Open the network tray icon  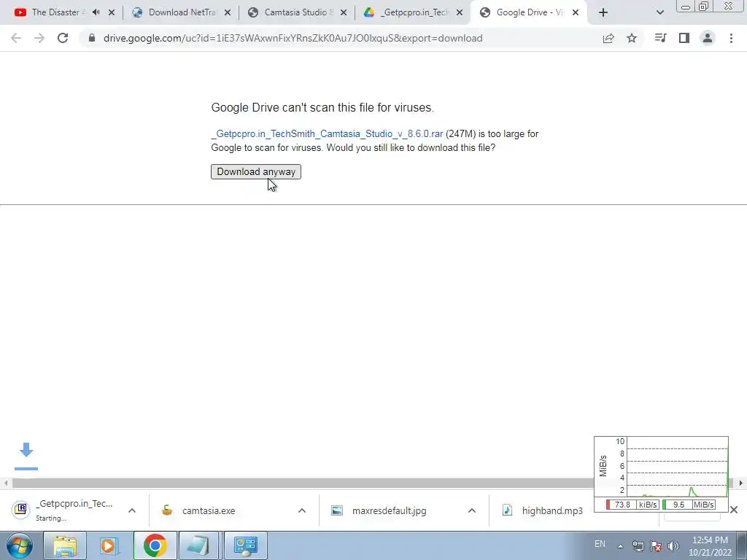tap(638, 545)
